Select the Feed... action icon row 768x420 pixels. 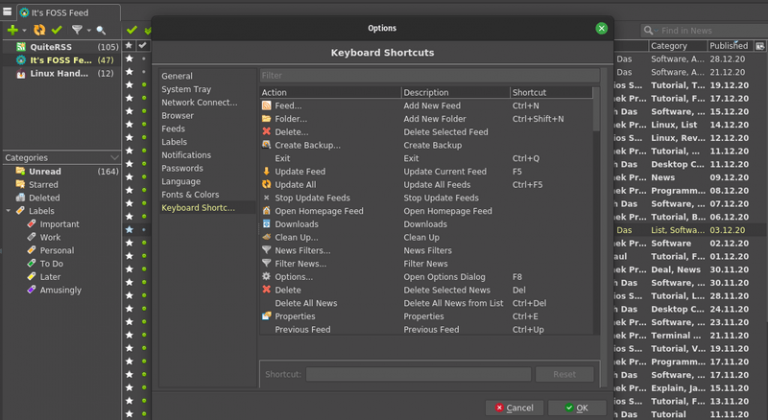pos(266,106)
